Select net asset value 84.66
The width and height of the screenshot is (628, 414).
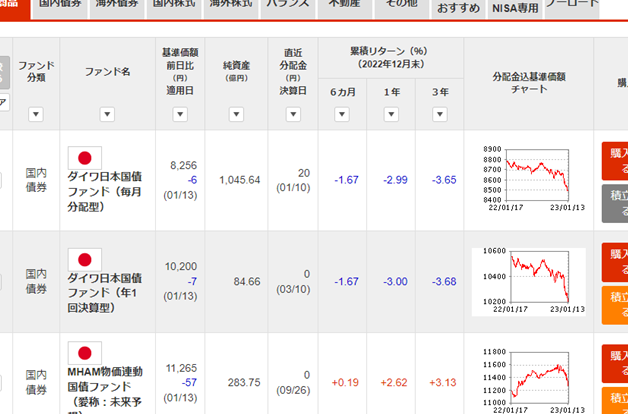click(247, 281)
